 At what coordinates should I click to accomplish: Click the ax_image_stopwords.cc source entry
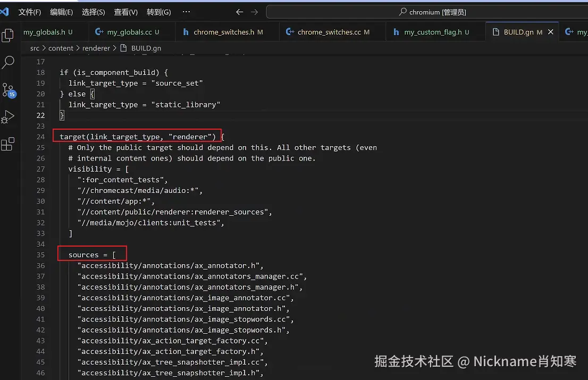pyautogui.click(x=185, y=319)
